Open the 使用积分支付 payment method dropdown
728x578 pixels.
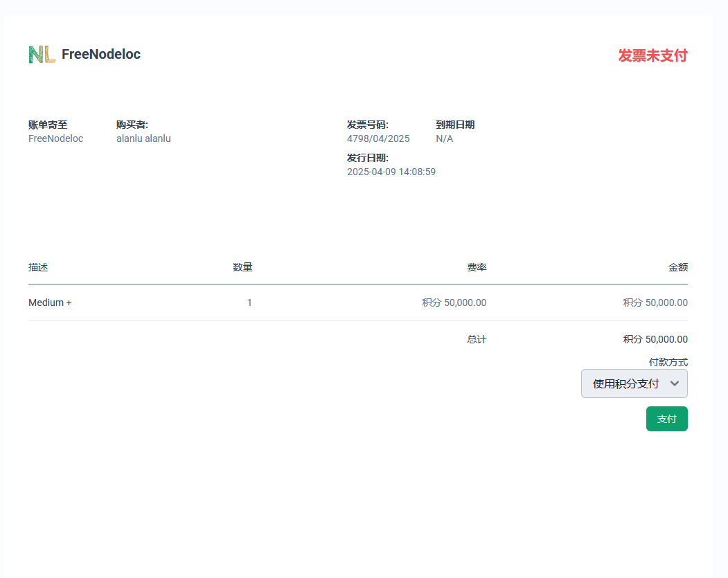[x=634, y=383]
